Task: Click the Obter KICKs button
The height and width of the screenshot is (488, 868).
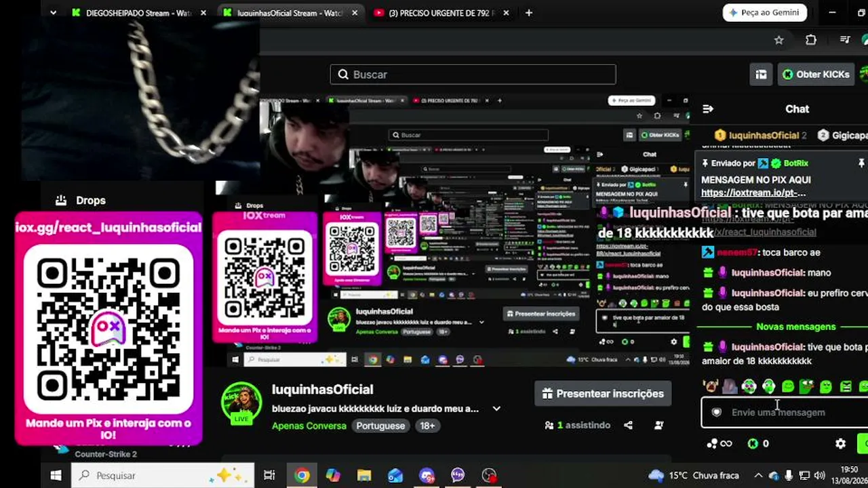Action: click(x=816, y=75)
